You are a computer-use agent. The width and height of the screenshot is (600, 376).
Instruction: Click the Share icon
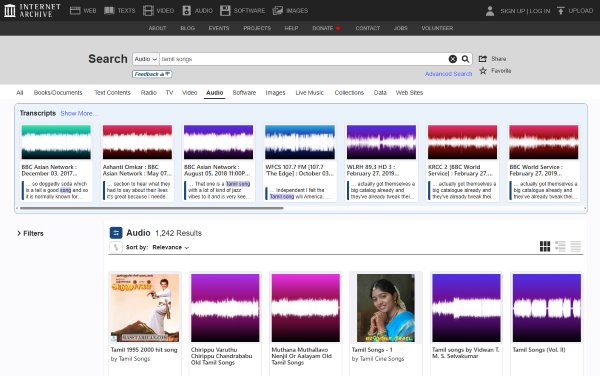click(483, 59)
